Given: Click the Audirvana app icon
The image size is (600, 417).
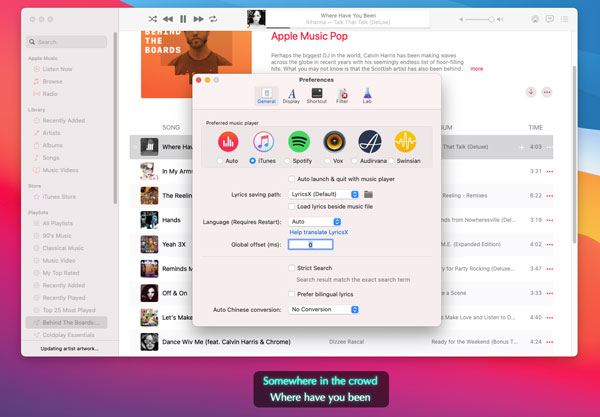Looking at the screenshot, I should click(370, 142).
